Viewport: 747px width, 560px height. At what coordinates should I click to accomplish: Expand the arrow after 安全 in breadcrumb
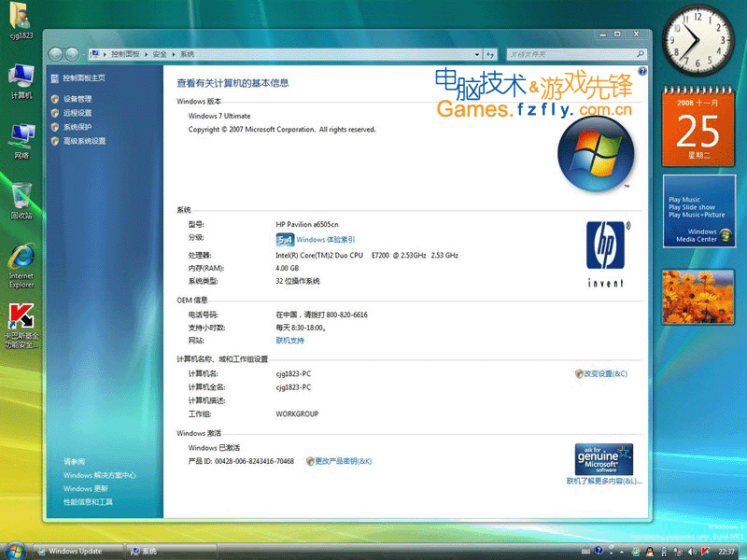click(x=174, y=55)
